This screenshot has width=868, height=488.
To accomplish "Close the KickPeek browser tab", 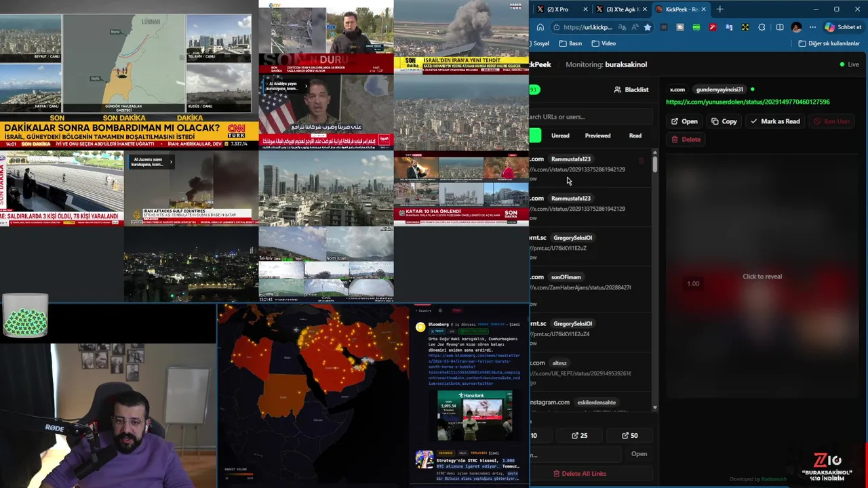I will (703, 9).
